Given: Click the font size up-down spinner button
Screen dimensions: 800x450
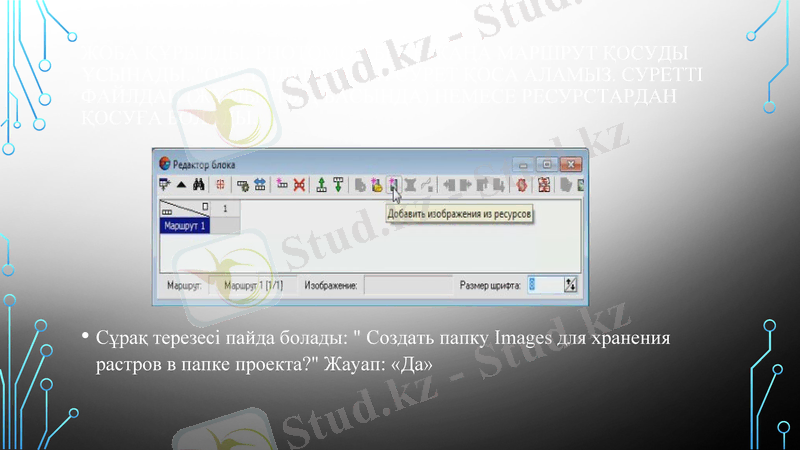Looking at the screenshot, I should coord(570,285).
